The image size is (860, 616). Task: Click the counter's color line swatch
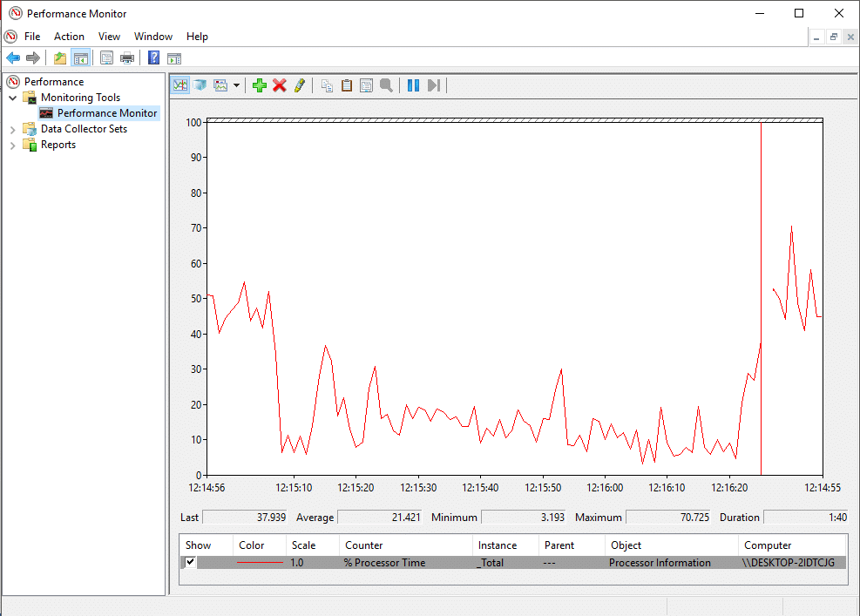pyautogui.click(x=260, y=563)
